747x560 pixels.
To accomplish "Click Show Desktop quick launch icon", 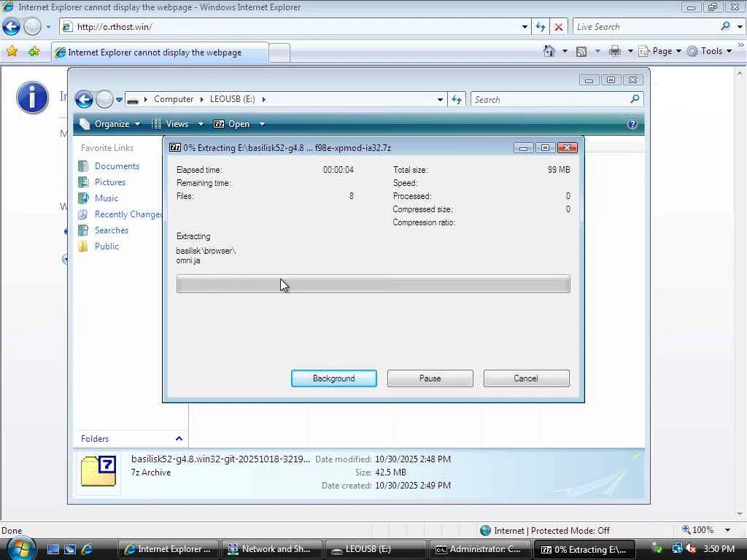I will [x=53, y=549].
